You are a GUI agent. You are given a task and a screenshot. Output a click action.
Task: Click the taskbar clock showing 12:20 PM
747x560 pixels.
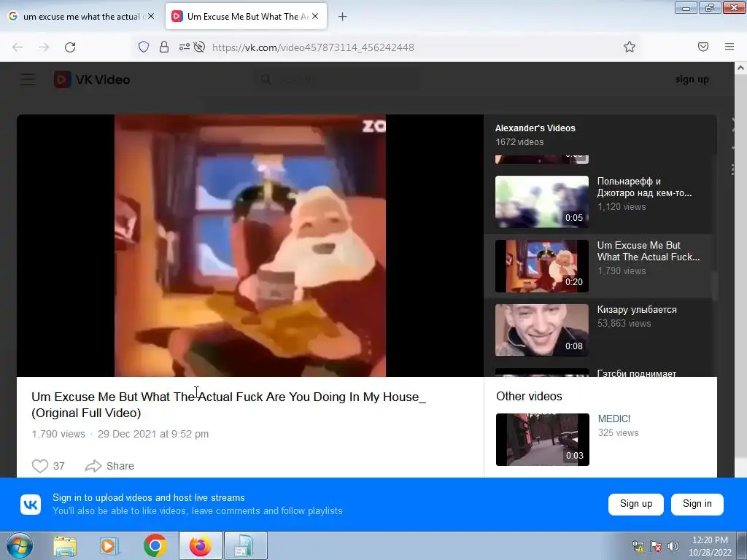pos(710,546)
